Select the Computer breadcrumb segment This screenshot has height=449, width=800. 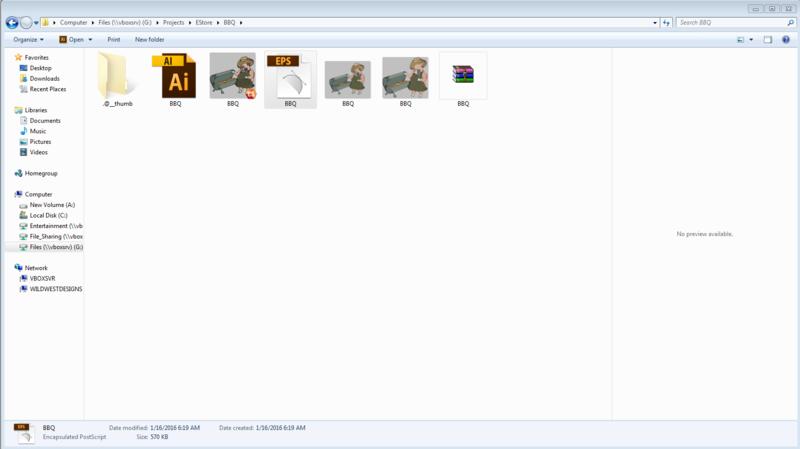(73, 22)
